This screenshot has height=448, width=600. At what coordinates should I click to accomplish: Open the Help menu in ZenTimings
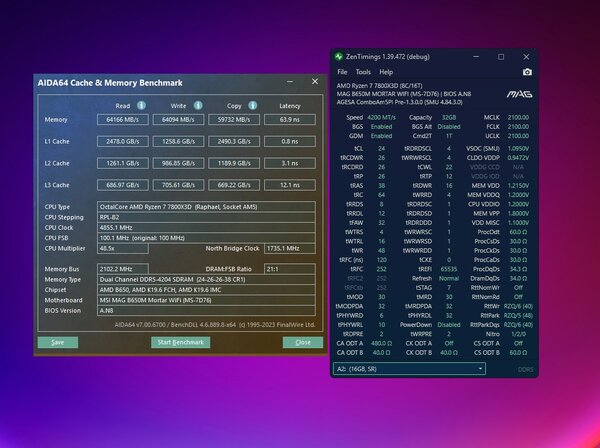pos(386,72)
